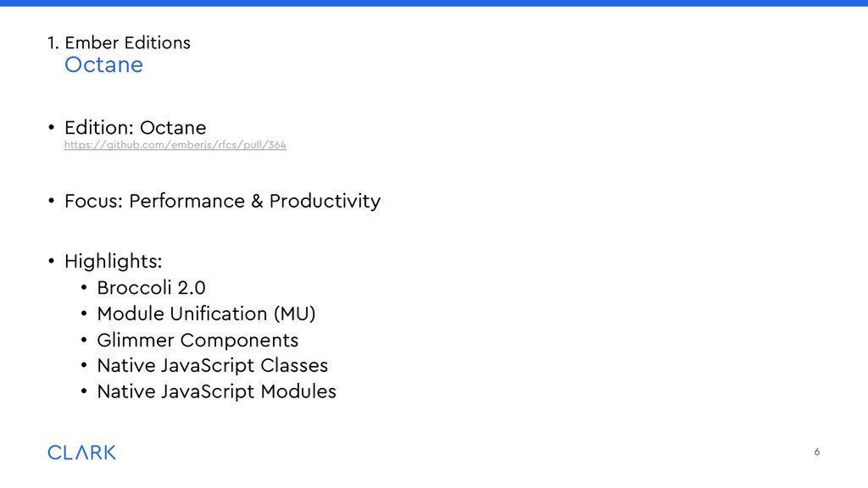Image resolution: width=868 pixels, height=488 pixels.
Task: Click the bullet dot before 'Glimmer Components'
Action: coord(84,341)
